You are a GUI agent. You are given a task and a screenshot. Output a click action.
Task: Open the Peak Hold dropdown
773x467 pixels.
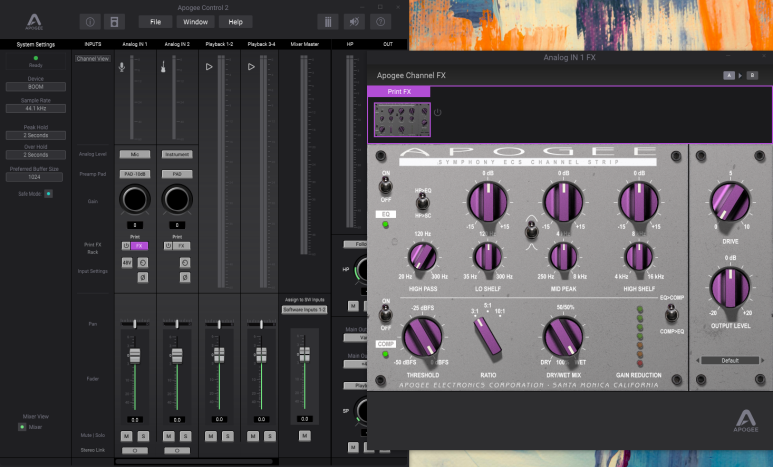[35, 135]
